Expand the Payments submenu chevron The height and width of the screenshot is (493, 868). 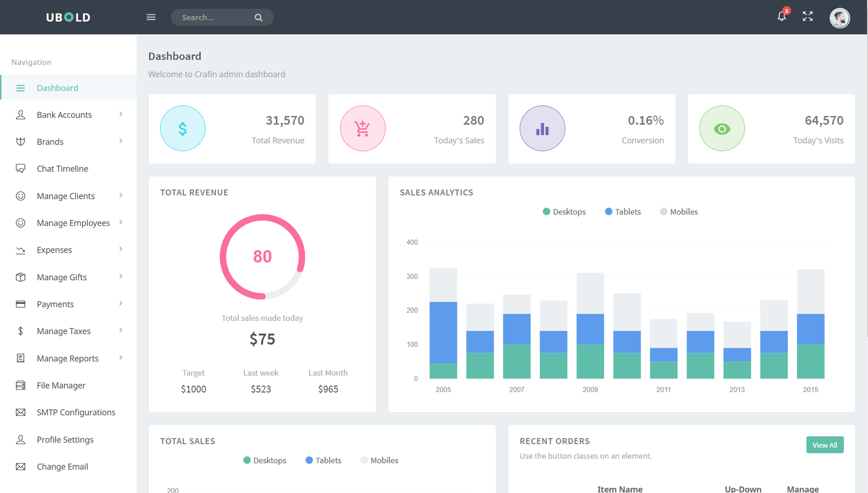coord(121,304)
